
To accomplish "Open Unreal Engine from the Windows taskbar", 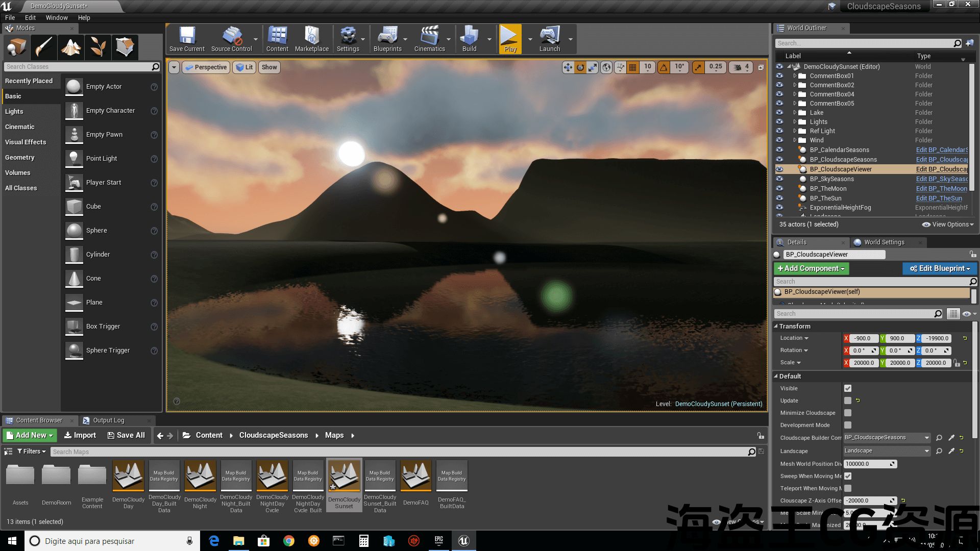I will pyautogui.click(x=463, y=541).
